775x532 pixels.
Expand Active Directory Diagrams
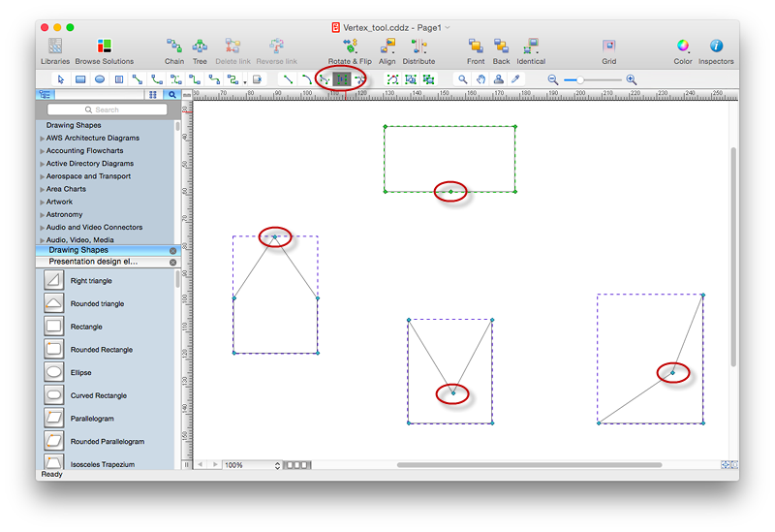42,164
